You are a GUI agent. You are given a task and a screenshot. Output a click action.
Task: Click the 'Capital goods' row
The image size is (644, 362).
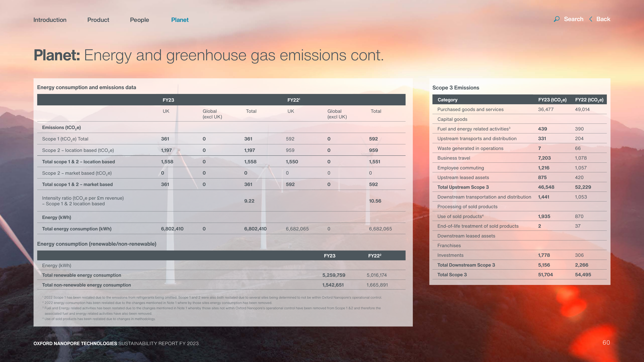coord(520,119)
